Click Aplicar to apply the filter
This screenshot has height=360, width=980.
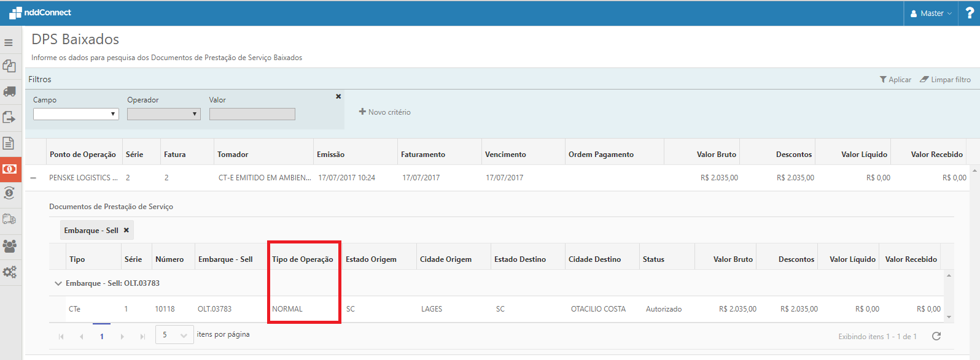point(895,80)
